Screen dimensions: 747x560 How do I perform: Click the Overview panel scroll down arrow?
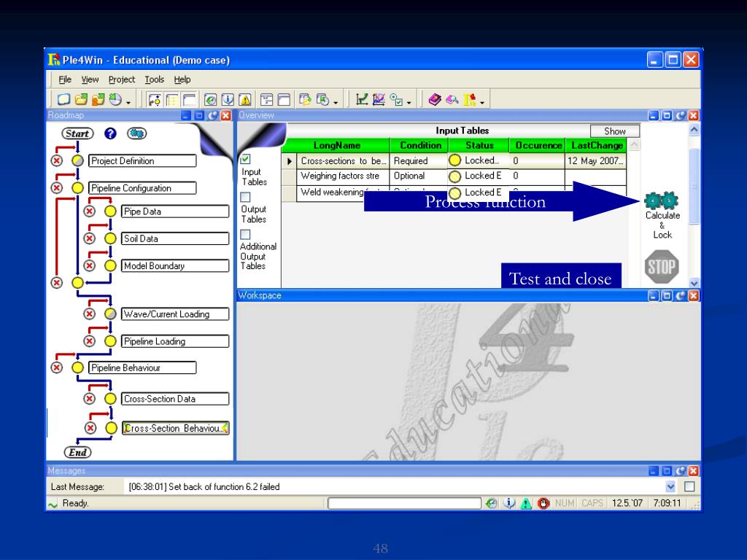tap(694, 282)
